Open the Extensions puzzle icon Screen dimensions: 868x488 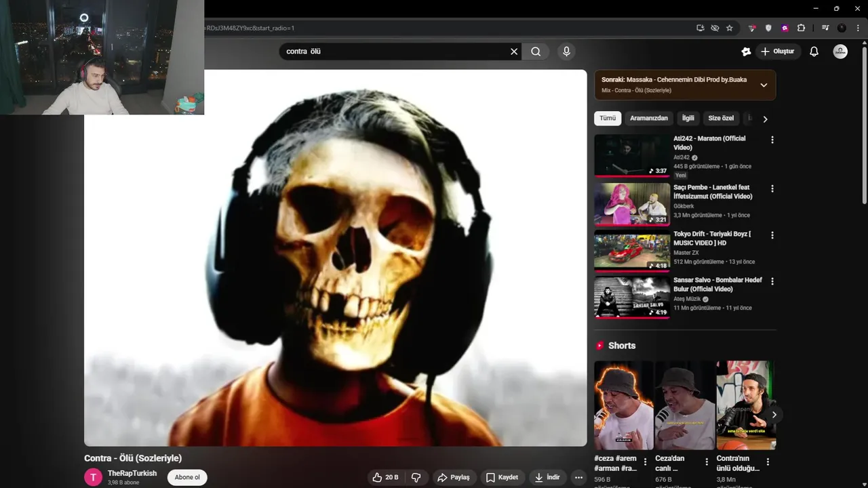pyautogui.click(x=801, y=28)
